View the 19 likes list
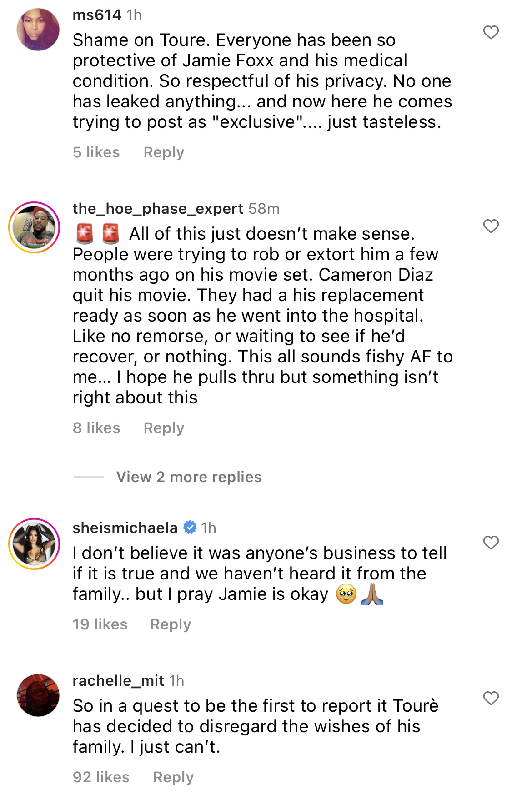Screen dimensions: 532x795 (x=100, y=624)
